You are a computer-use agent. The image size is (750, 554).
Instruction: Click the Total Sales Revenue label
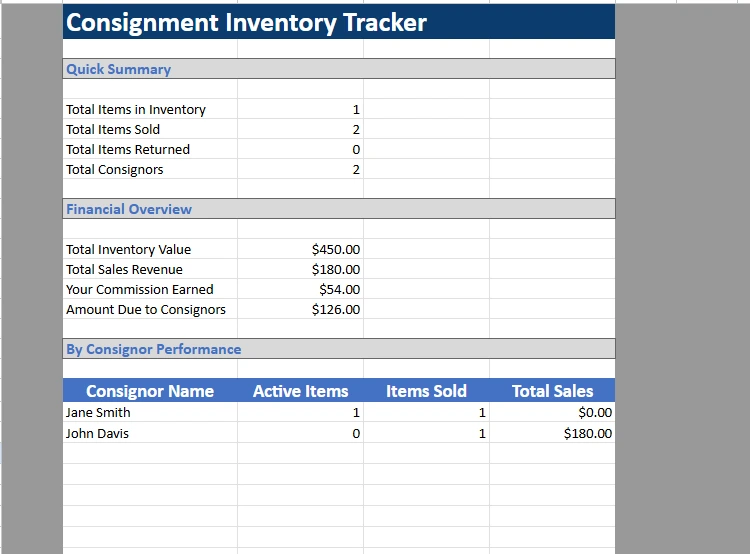coord(124,269)
